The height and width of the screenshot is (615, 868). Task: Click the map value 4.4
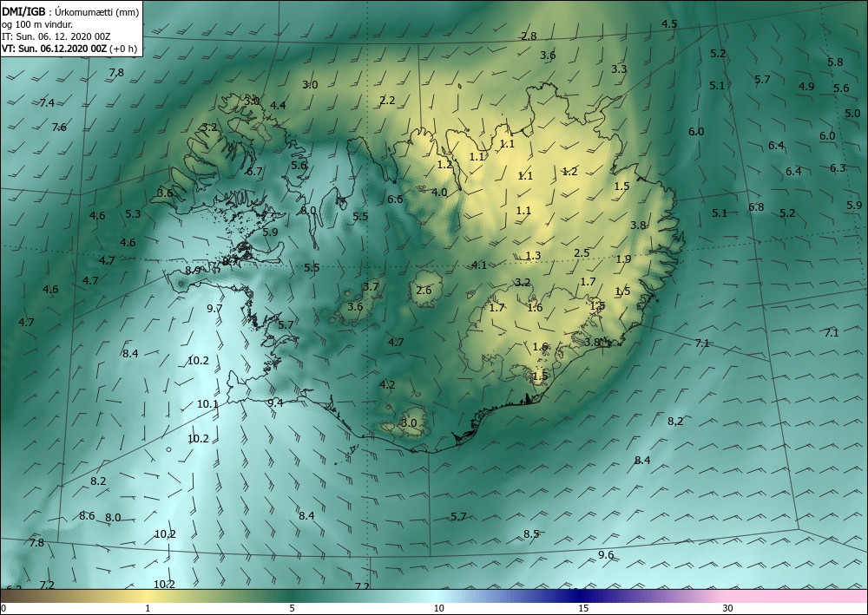(278, 106)
